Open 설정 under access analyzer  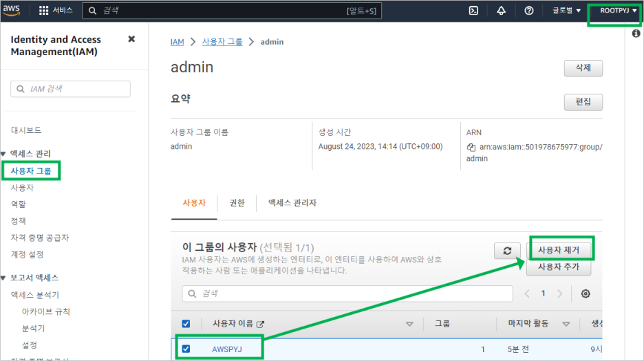29,345
